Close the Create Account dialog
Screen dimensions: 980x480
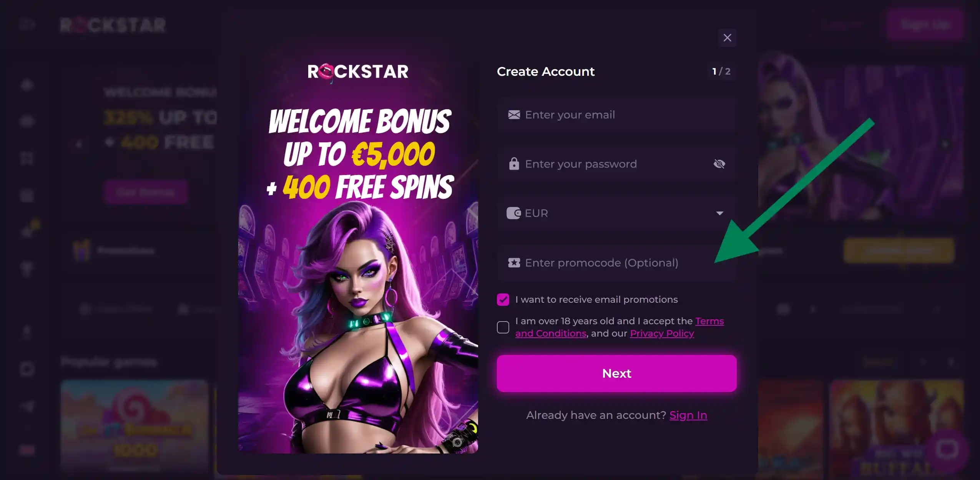tap(727, 38)
